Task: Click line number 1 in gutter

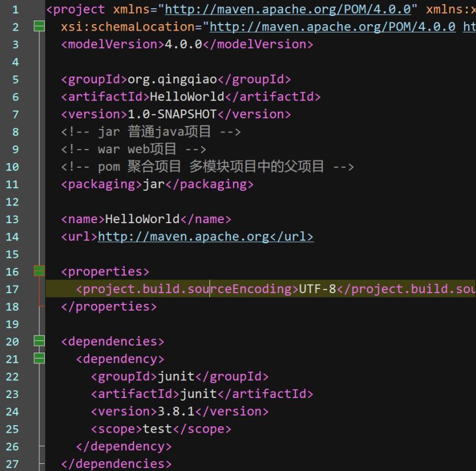Action: point(15,10)
